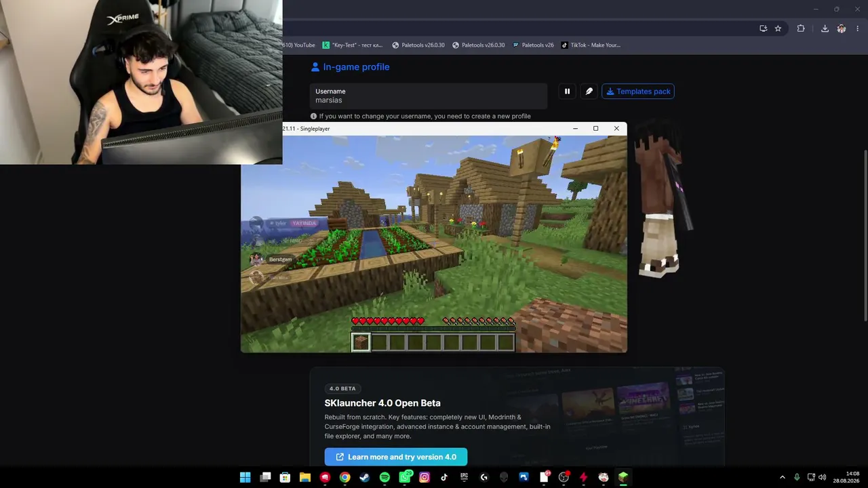The image size is (868, 488).
Task: Click the microphone tray icon
Action: tap(797, 477)
